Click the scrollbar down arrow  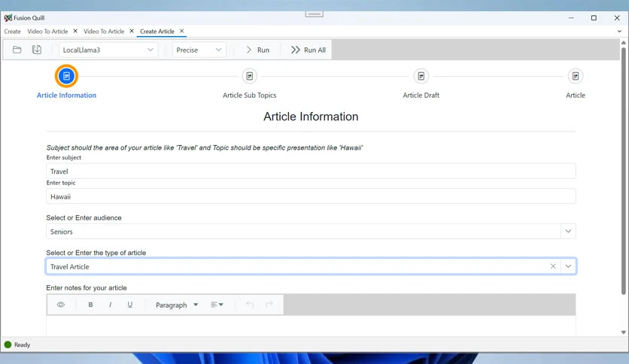(x=624, y=332)
